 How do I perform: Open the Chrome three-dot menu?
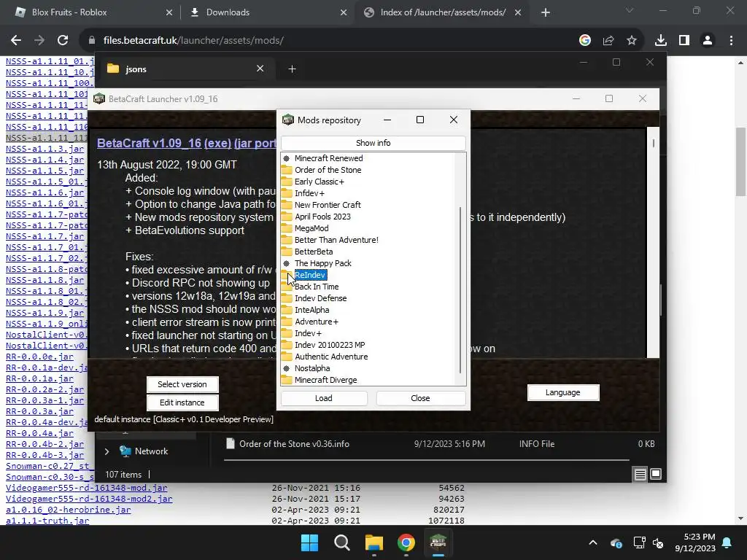tap(731, 41)
